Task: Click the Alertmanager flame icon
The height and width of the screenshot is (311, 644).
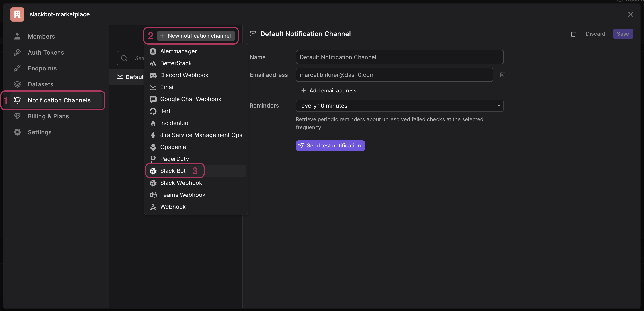Action: click(153, 51)
